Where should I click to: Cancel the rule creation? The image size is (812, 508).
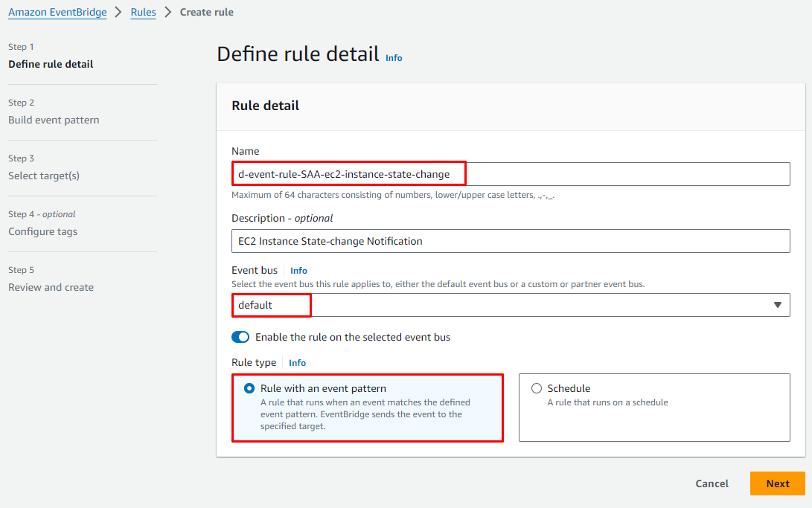(712, 483)
